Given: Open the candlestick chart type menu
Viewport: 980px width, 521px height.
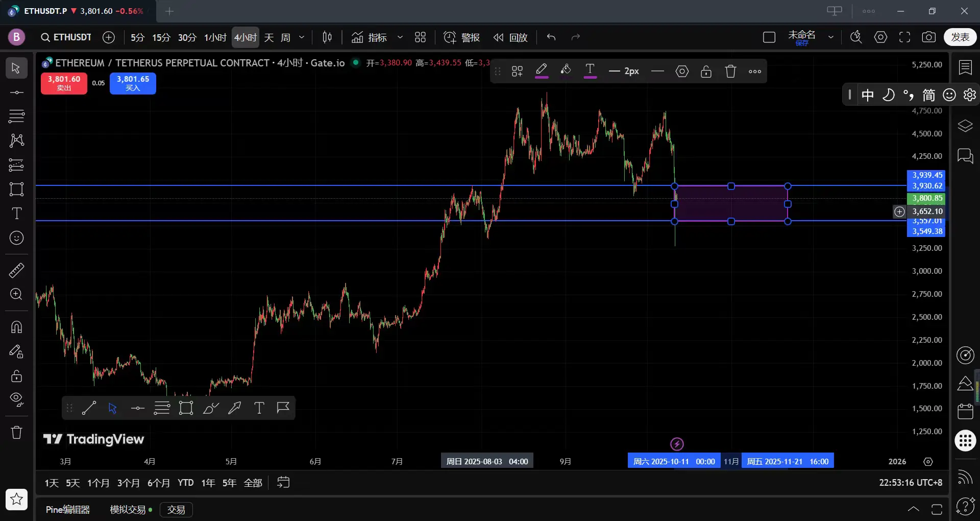Looking at the screenshot, I should click(327, 37).
